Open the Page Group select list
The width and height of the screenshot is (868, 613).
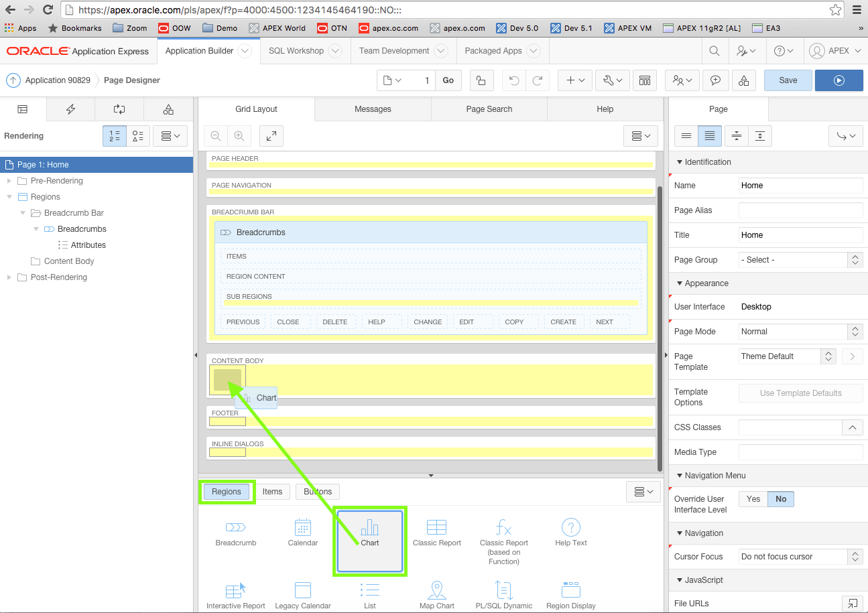coord(800,260)
